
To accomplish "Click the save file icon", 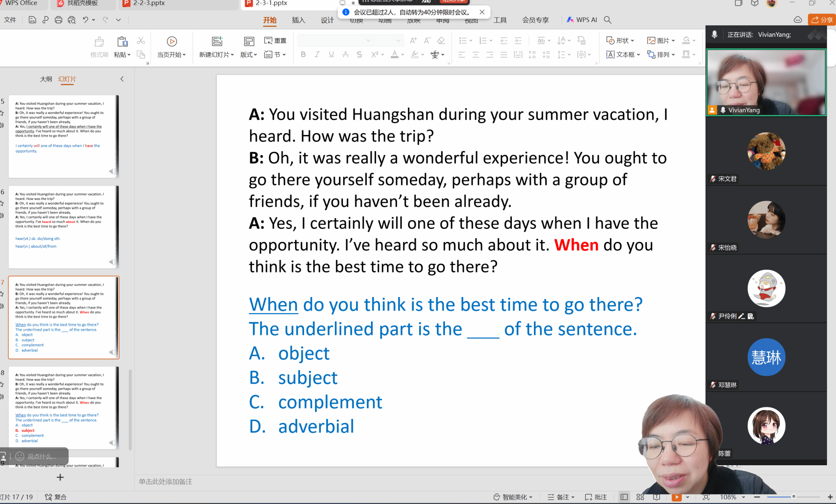I will [32, 20].
